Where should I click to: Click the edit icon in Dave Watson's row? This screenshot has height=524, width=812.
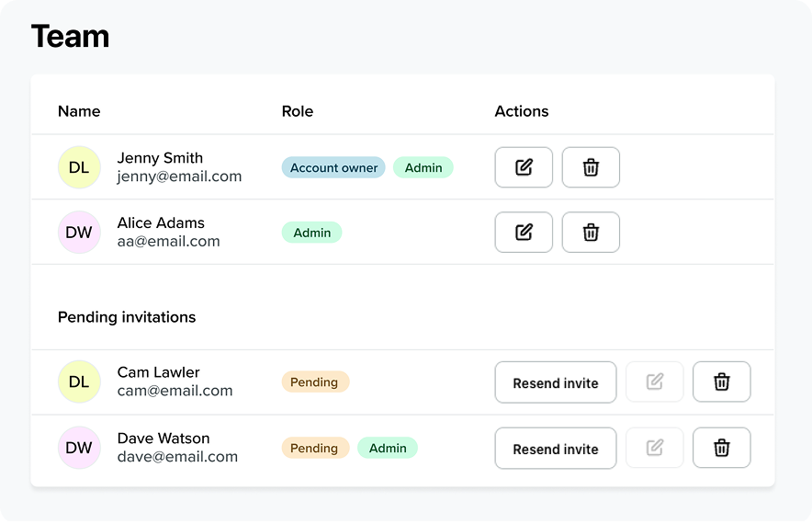click(654, 449)
